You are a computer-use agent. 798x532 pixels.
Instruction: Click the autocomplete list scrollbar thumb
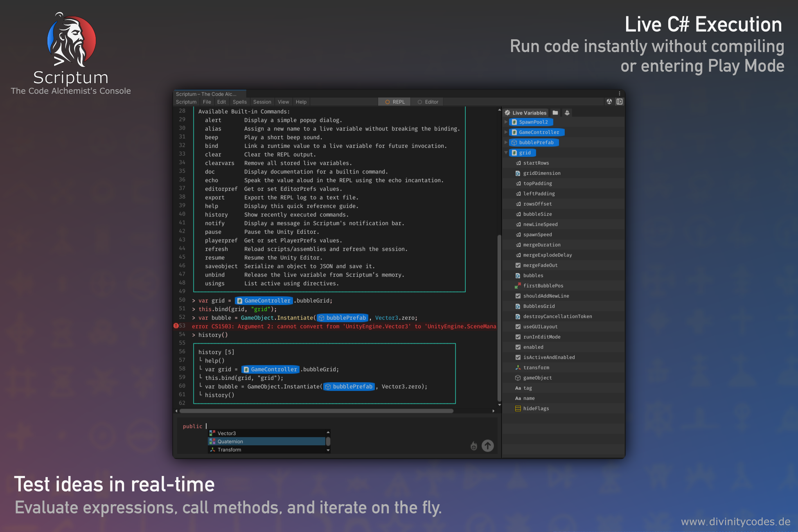pyautogui.click(x=328, y=441)
